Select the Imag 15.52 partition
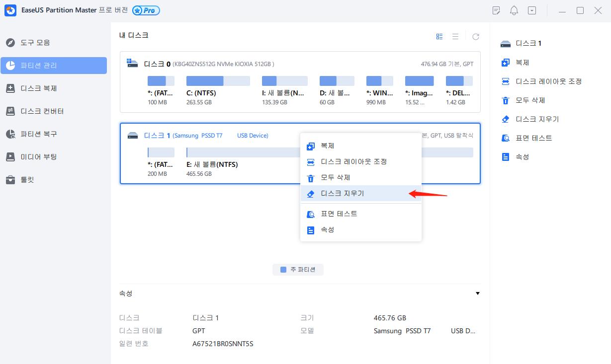Image resolution: width=611 pixels, height=364 pixels. click(x=419, y=91)
